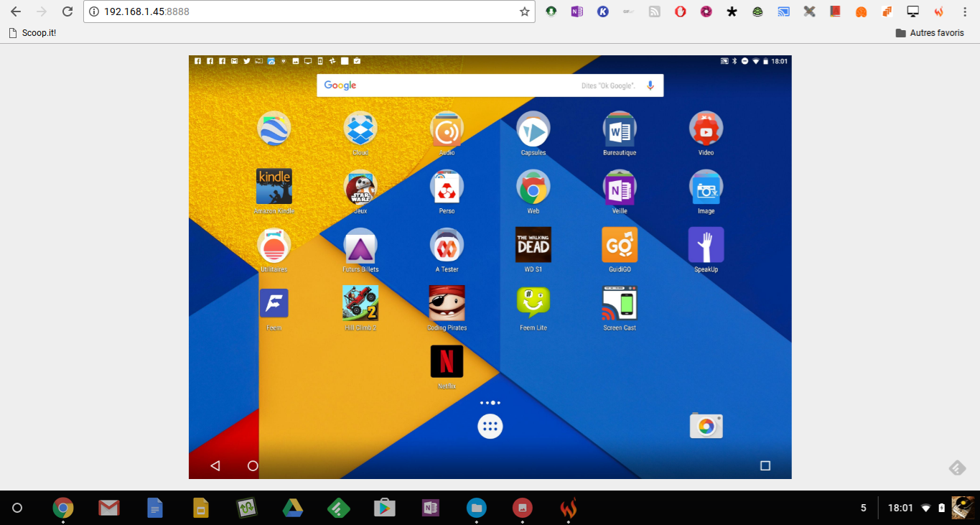Open the Web folder with Chrome
The width and height of the screenshot is (980, 525).
pyautogui.click(x=533, y=187)
